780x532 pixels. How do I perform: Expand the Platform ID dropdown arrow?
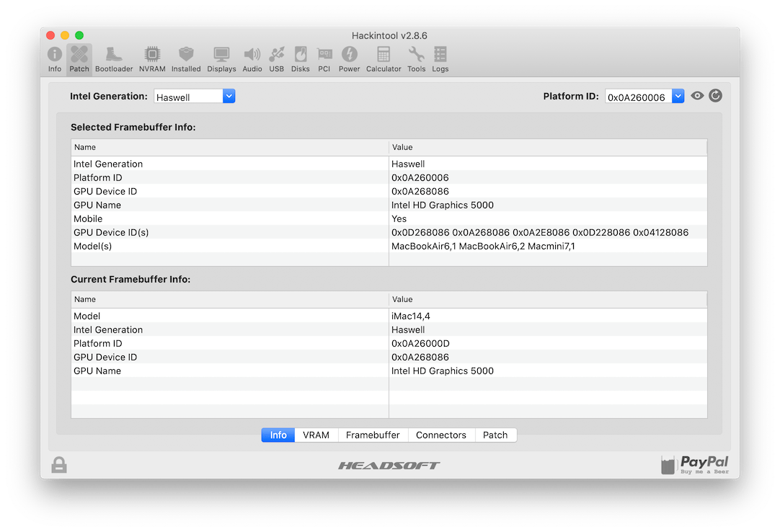click(678, 96)
